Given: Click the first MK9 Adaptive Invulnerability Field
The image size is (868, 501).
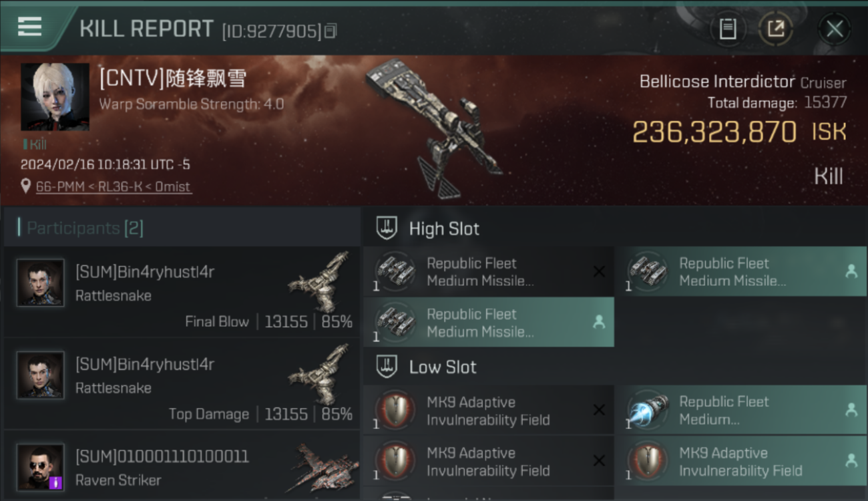Looking at the screenshot, I should [x=489, y=410].
